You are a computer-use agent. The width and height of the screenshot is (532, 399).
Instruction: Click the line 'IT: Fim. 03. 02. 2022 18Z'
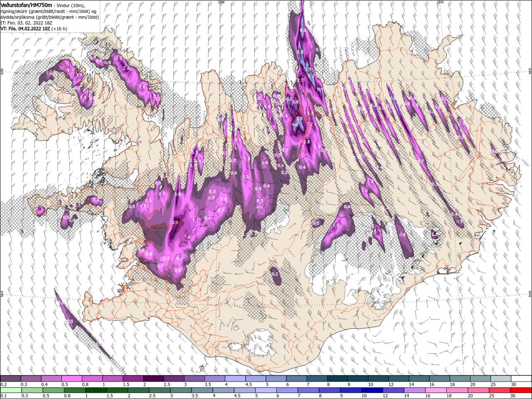click(x=26, y=22)
